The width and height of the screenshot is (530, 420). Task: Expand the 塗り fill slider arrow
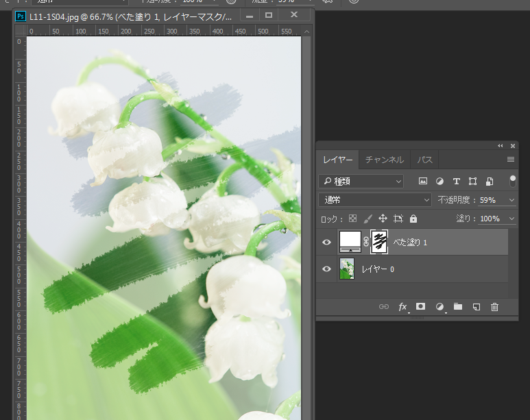coord(511,219)
